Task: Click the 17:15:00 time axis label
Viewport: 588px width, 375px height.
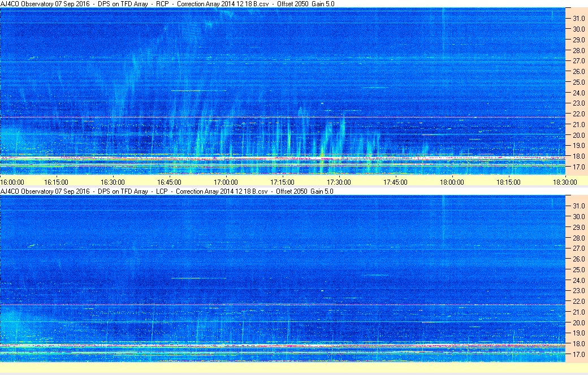Action: click(283, 182)
